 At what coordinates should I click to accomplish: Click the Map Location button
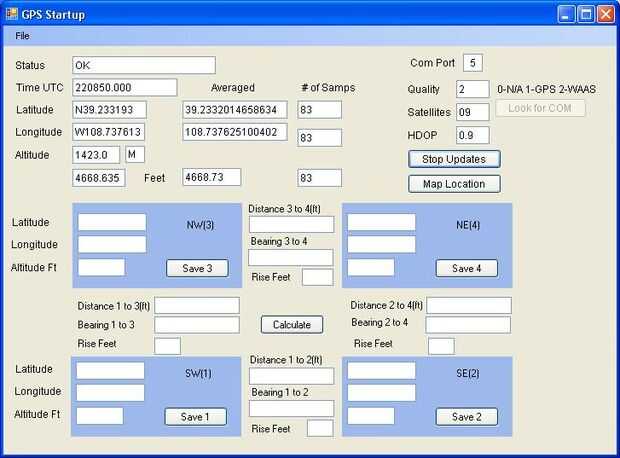[x=454, y=184]
